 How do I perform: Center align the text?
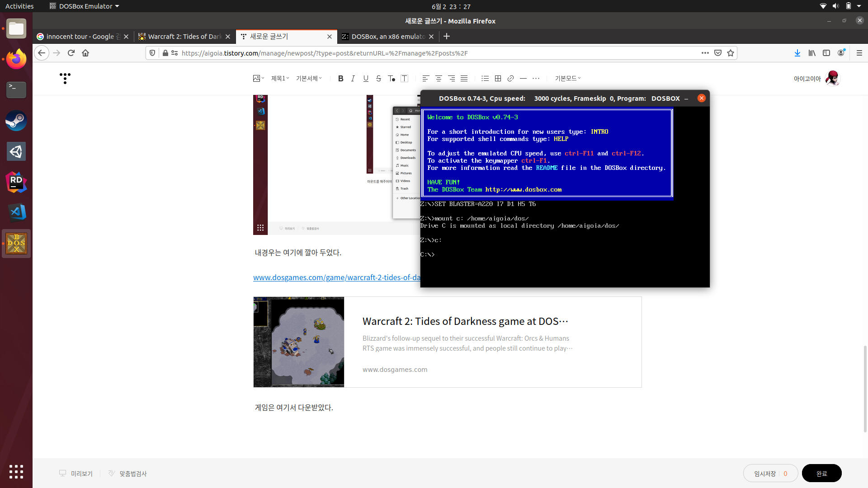coord(439,79)
